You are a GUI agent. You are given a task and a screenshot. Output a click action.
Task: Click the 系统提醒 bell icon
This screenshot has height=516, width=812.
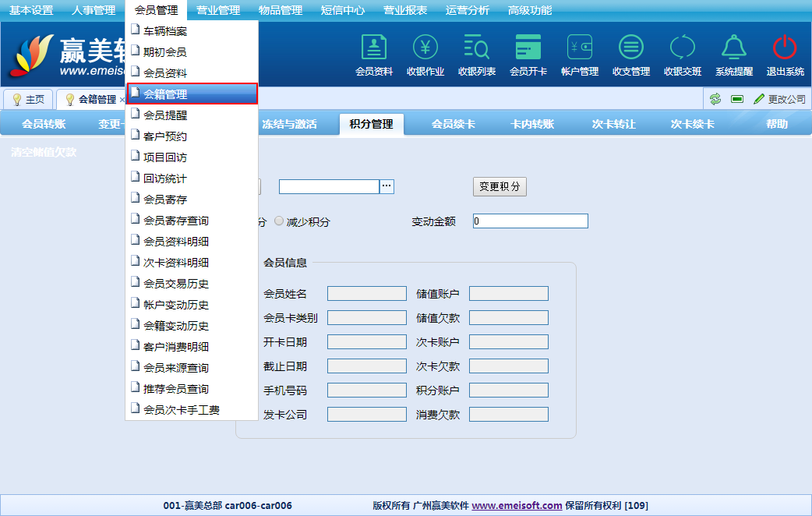(734, 48)
